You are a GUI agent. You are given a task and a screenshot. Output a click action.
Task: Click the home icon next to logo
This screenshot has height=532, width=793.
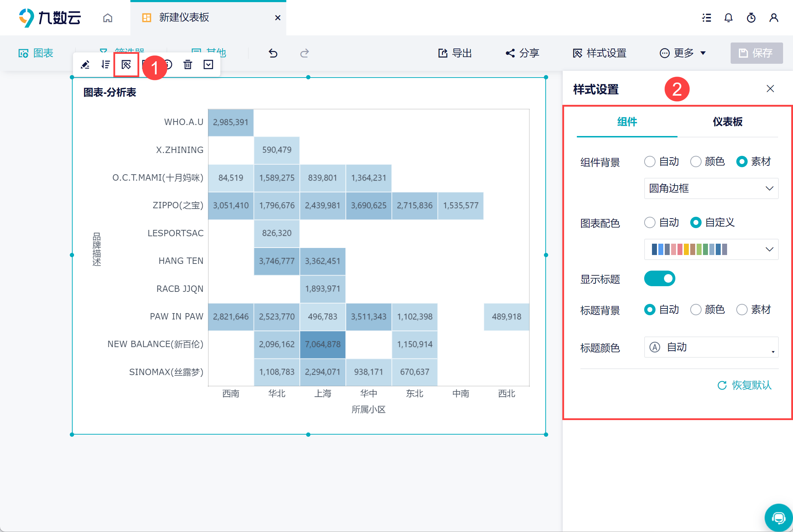[x=108, y=18]
